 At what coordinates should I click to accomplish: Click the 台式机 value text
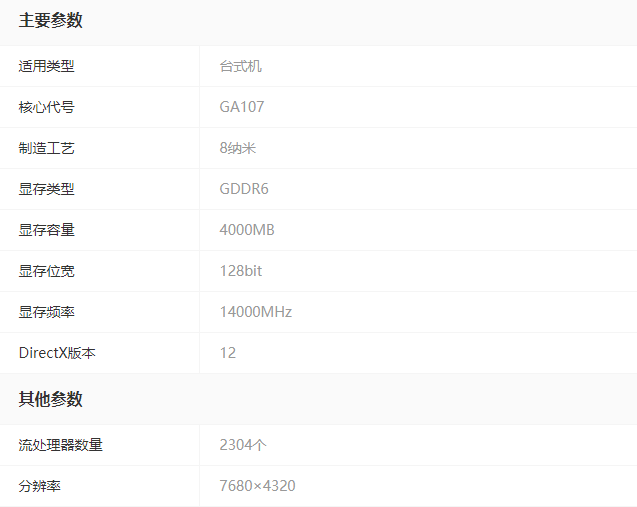[240, 66]
